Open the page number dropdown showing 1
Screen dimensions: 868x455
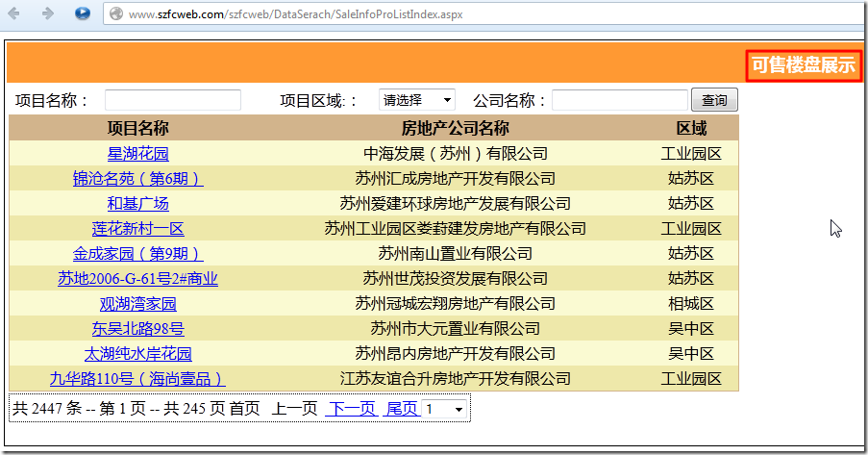[444, 410]
